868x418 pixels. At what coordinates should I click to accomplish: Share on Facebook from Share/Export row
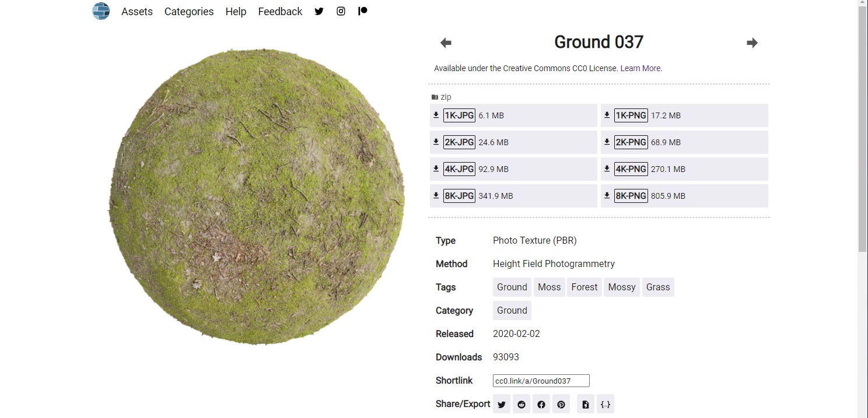541,404
